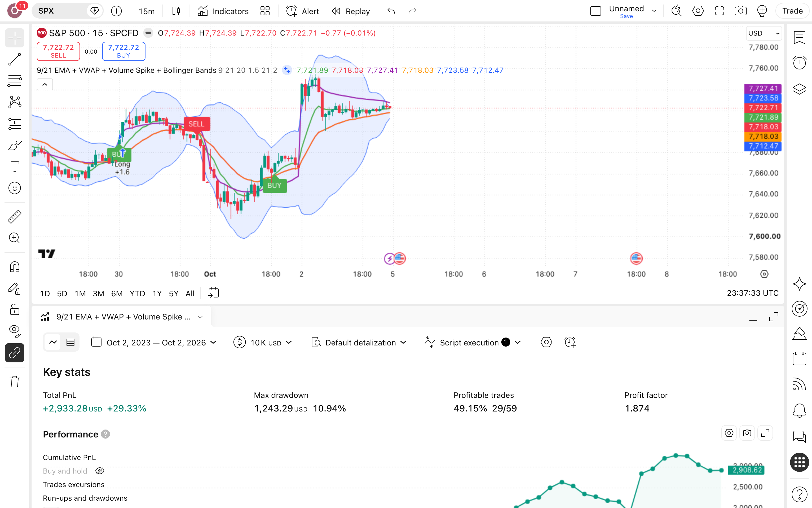This screenshot has height=508, width=812.
Task: Open the Fibonacci retracement tool
Action: pos(14,81)
